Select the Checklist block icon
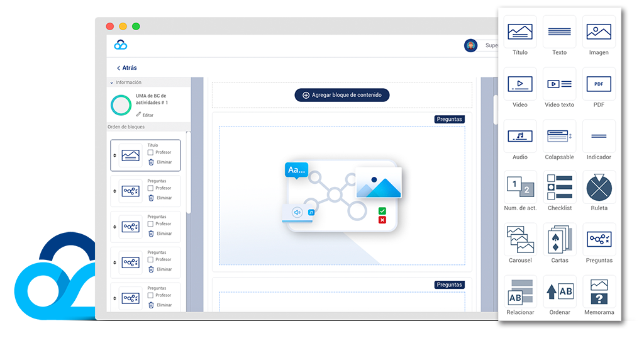 (559, 188)
